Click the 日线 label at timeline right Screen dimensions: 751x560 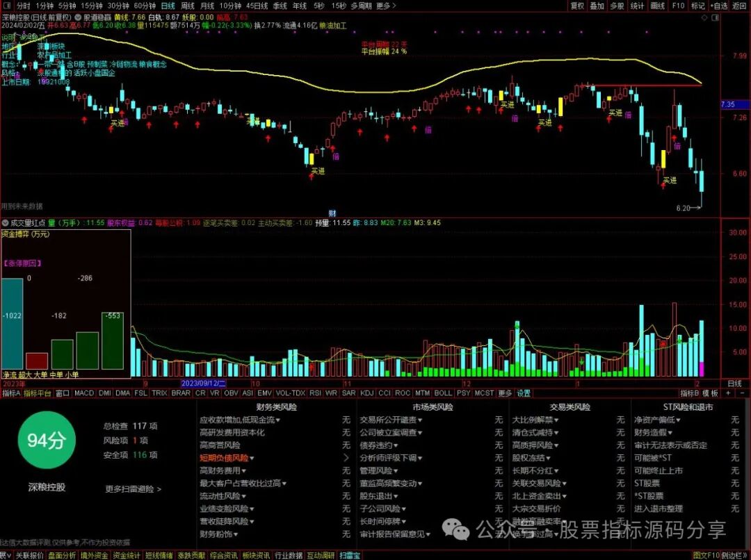734,384
